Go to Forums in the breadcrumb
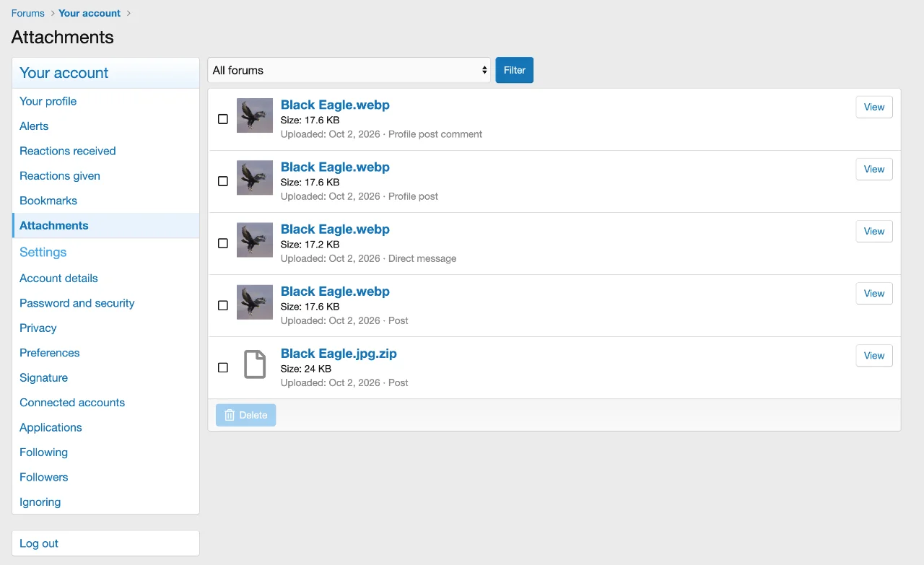924x565 pixels. click(x=28, y=13)
